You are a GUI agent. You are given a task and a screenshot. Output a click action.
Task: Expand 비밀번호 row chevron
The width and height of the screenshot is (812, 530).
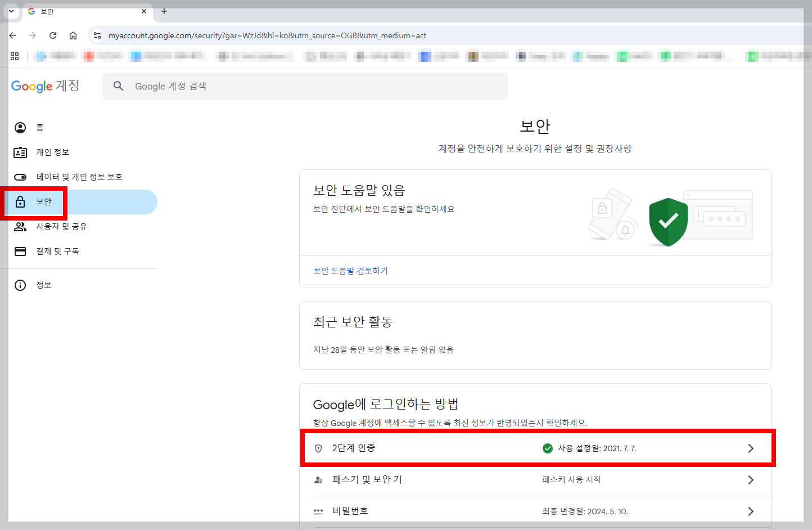coord(751,511)
